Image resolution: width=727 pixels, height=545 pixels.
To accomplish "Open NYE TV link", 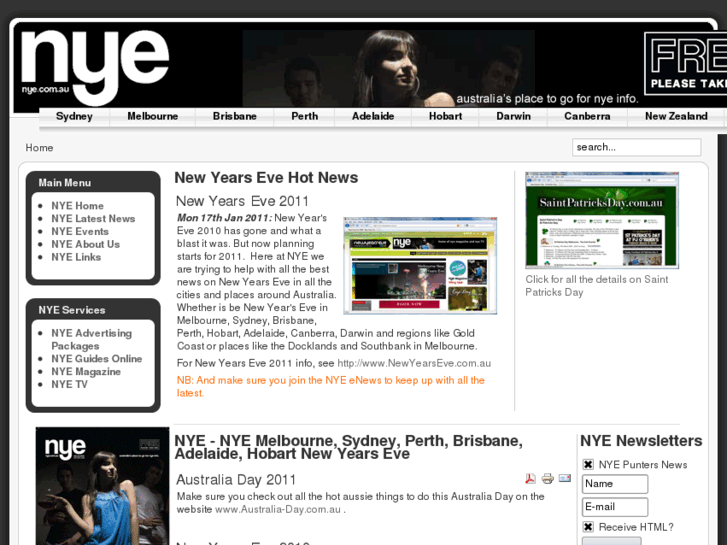I will [69, 384].
